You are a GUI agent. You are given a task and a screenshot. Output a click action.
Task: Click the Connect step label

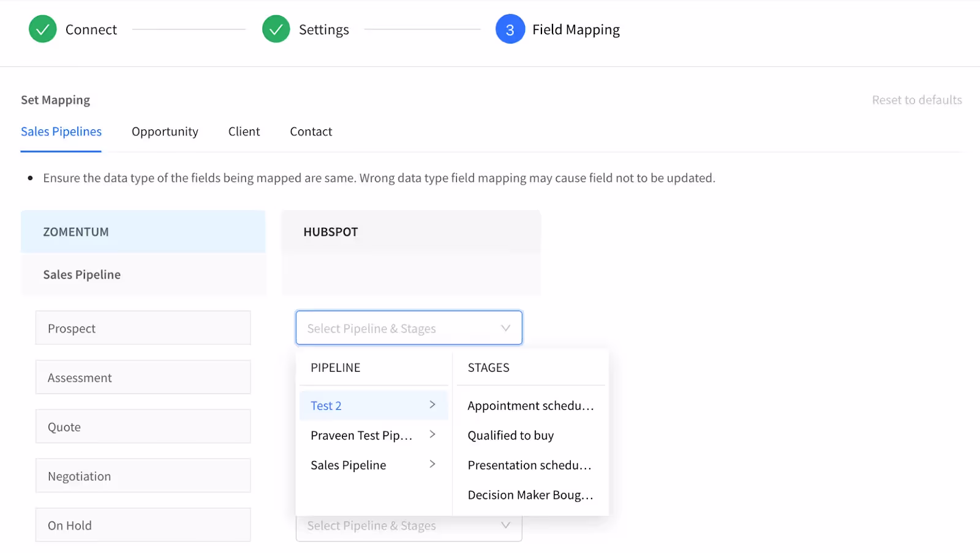click(x=91, y=29)
